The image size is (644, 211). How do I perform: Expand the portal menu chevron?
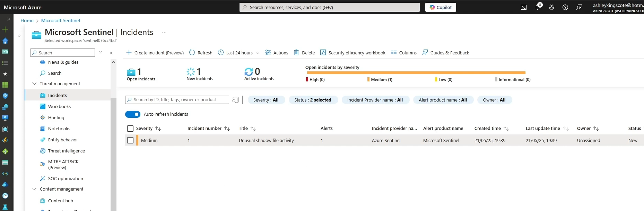point(9,19)
